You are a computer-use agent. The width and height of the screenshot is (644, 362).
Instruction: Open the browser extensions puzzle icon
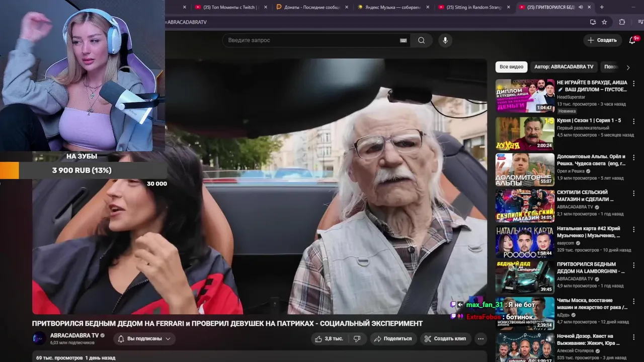click(622, 22)
